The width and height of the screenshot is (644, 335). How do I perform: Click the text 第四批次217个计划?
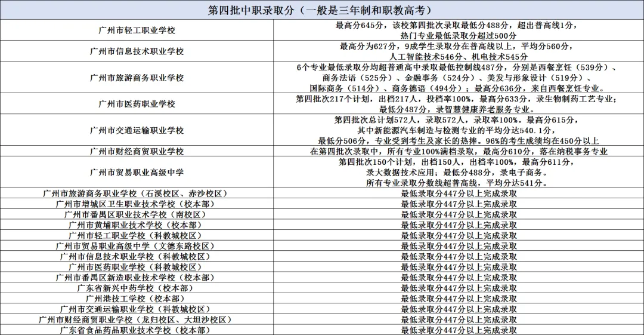[332, 99]
